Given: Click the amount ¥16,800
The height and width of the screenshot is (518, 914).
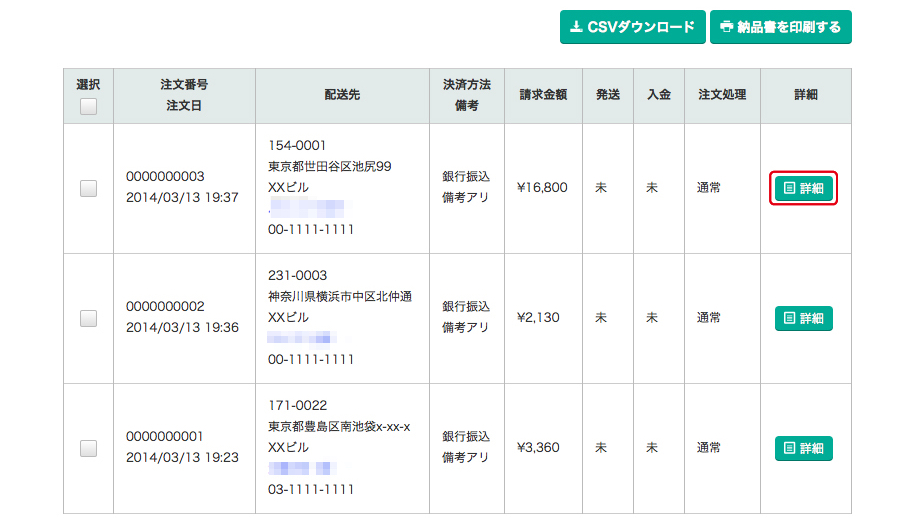Looking at the screenshot, I should [542, 188].
